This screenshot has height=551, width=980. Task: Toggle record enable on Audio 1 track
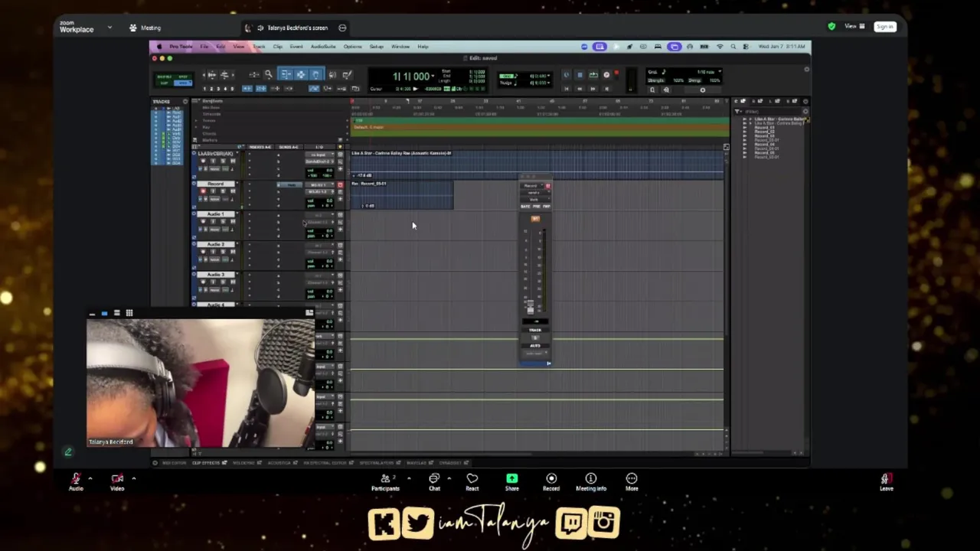pos(203,221)
